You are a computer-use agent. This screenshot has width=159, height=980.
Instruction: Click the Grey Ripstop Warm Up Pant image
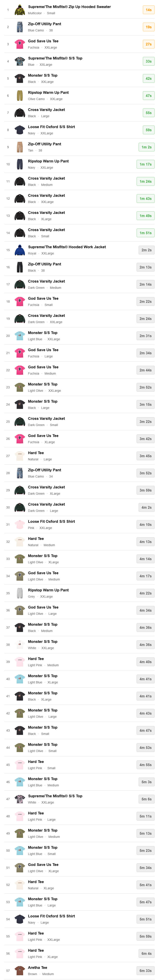pos(20,593)
